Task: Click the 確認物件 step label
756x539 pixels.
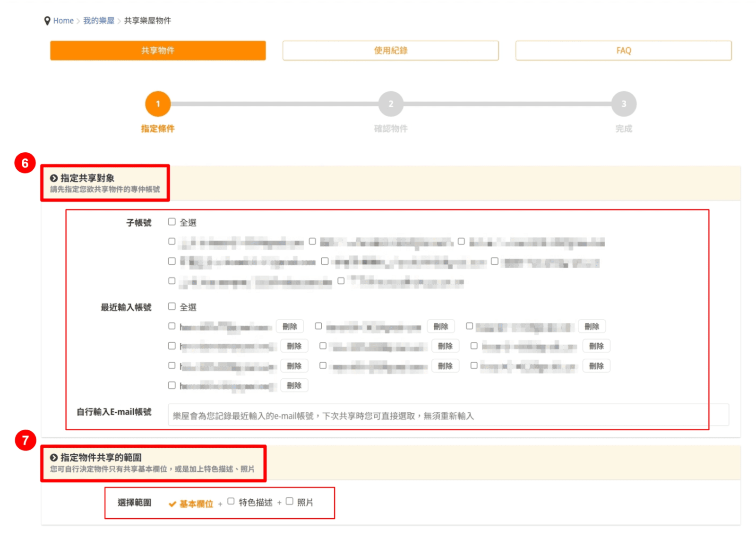Action: click(x=391, y=129)
